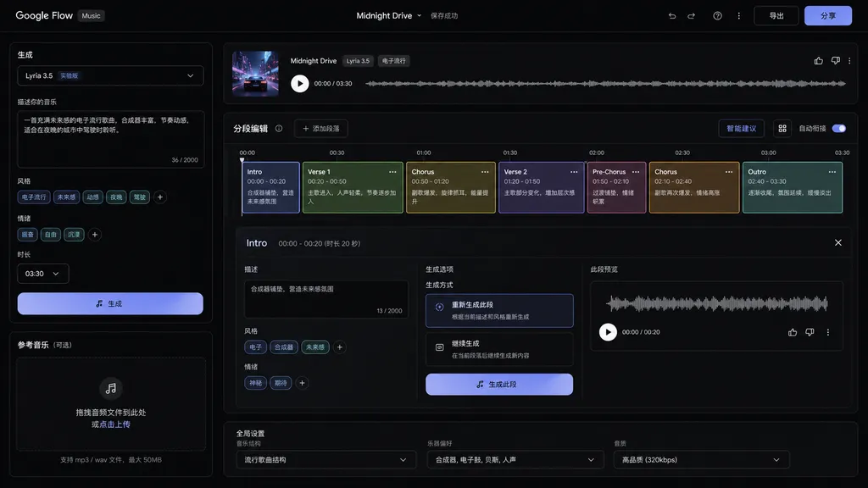Open Pre-Chorus segment options menu

tap(636, 172)
